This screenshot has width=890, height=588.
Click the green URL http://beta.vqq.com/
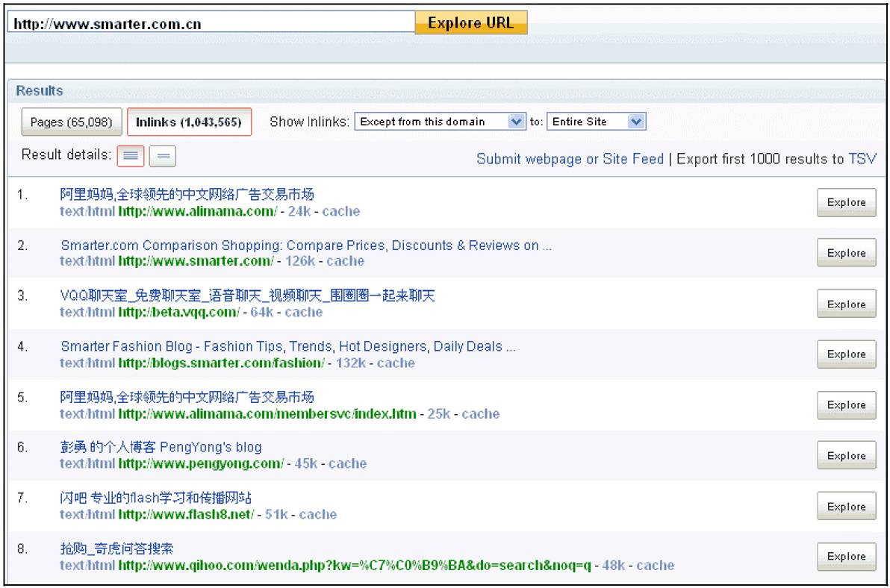point(178,313)
